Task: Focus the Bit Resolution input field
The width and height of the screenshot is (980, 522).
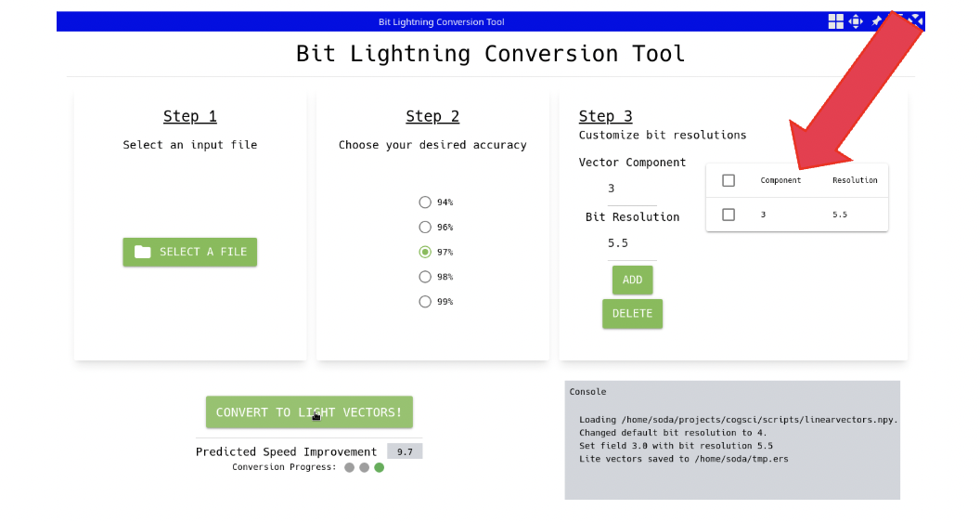Action: click(x=632, y=243)
